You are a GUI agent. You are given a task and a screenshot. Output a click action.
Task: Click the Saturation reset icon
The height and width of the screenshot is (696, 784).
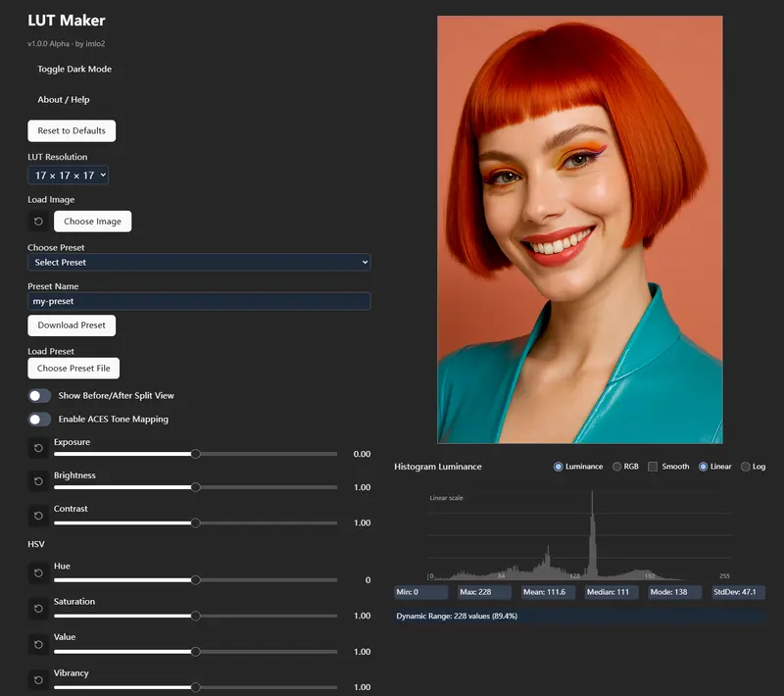pyautogui.click(x=38, y=609)
